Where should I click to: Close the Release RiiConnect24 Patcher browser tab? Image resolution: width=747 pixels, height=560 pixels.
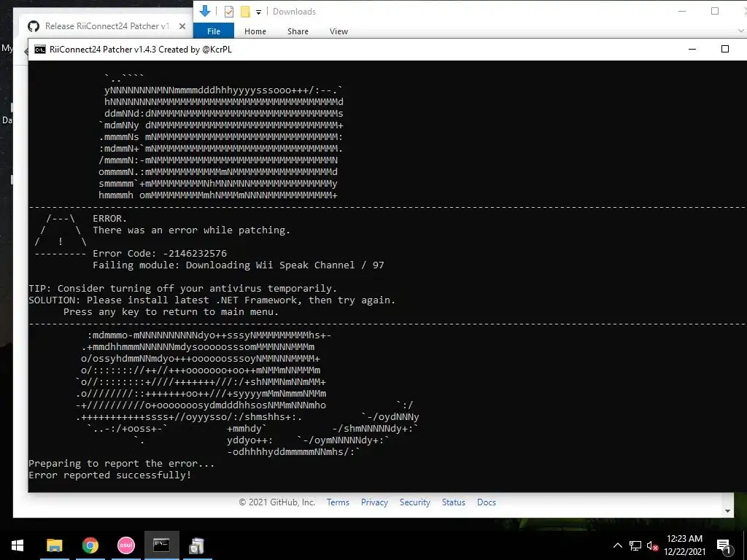(182, 26)
